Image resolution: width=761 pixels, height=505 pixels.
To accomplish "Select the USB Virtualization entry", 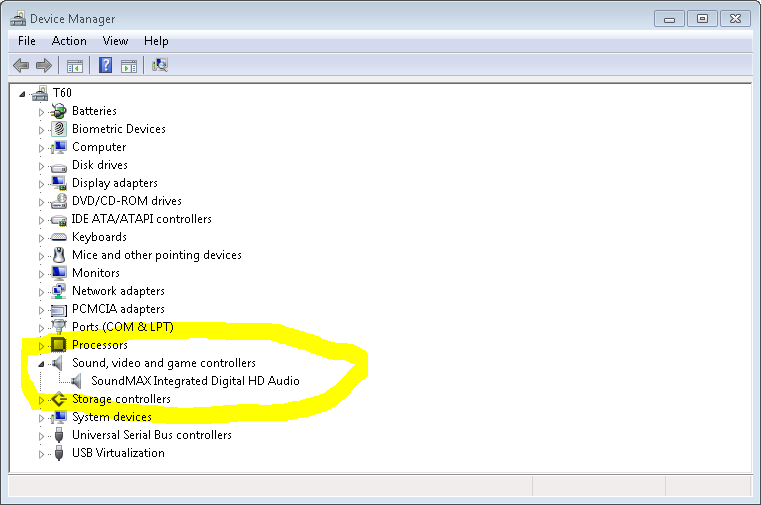I will 118,453.
